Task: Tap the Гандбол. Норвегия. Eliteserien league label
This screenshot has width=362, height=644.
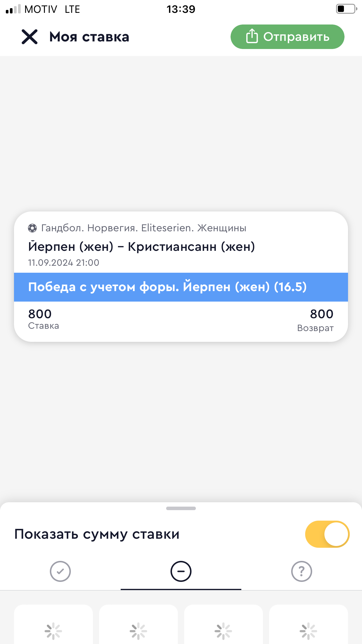Action: click(x=144, y=228)
